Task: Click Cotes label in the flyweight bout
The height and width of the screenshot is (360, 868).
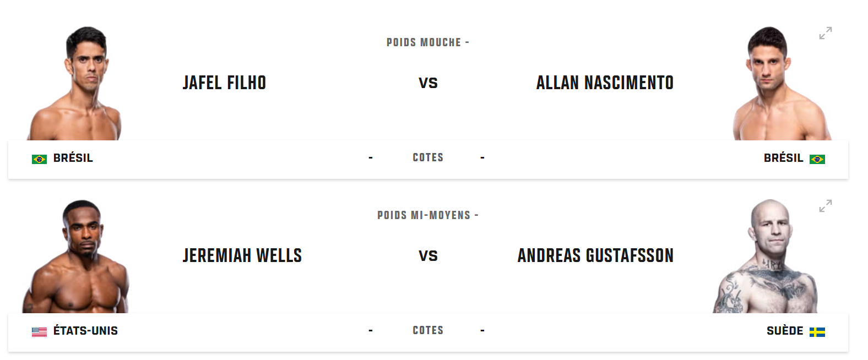Action: 428,157
